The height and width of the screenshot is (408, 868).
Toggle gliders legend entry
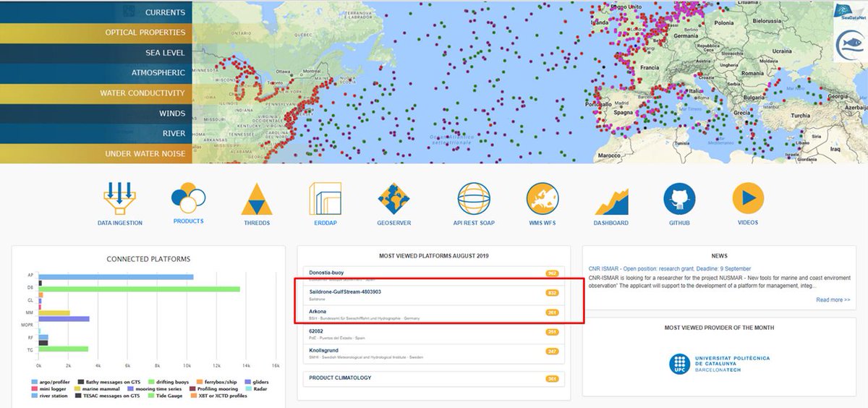[256, 382]
